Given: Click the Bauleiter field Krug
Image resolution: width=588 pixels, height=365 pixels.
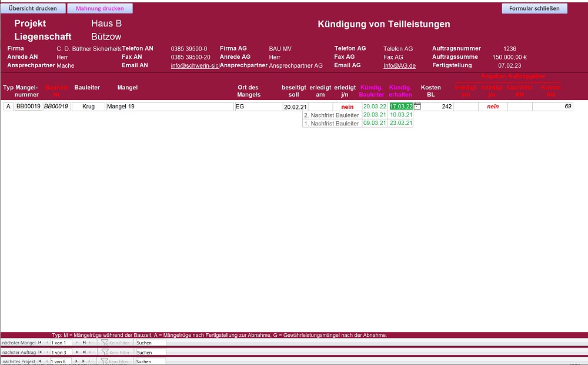Looking at the screenshot, I should point(89,107).
